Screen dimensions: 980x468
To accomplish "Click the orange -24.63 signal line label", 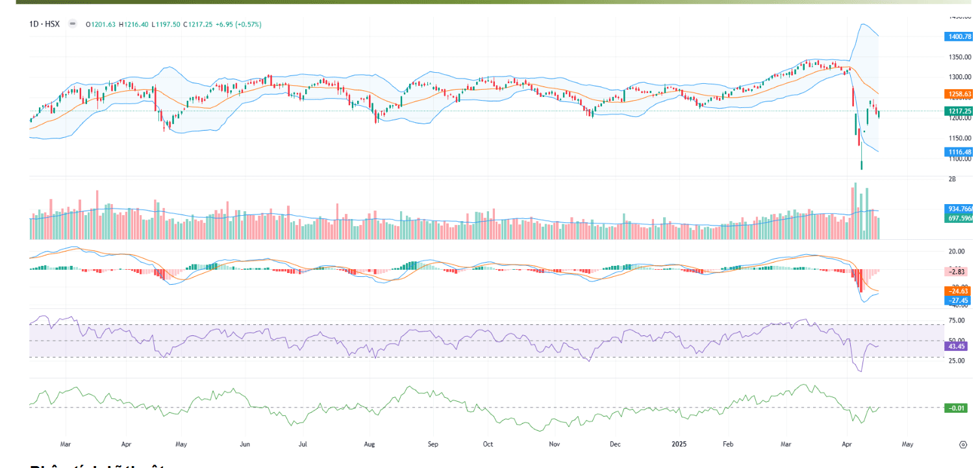I will [x=959, y=292].
